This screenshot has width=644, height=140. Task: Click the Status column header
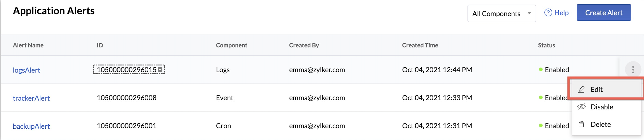click(546, 45)
